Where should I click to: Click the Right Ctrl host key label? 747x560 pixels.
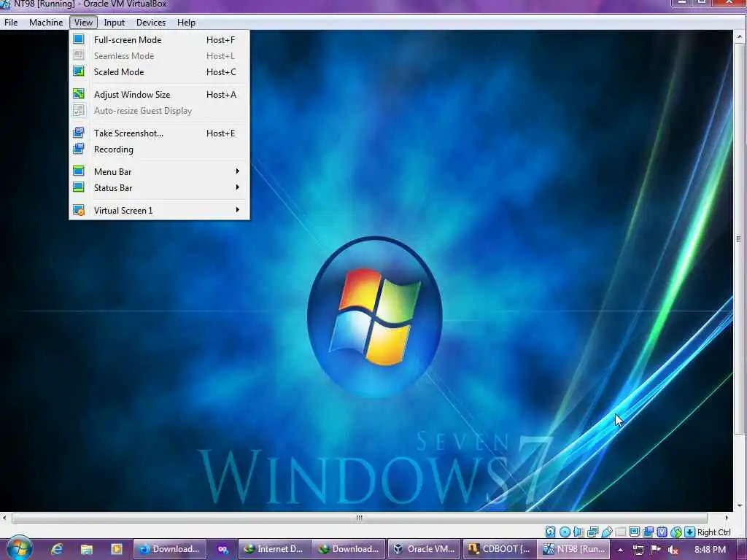point(713,532)
